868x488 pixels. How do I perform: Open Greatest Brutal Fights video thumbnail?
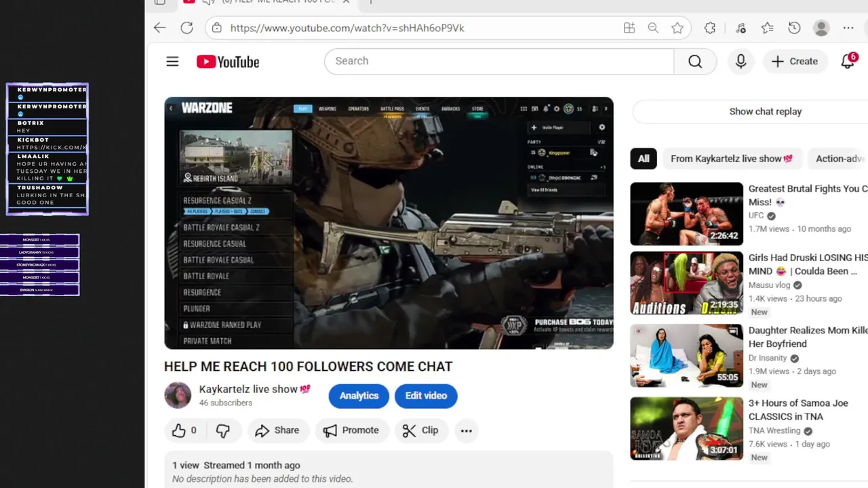pyautogui.click(x=686, y=213)
